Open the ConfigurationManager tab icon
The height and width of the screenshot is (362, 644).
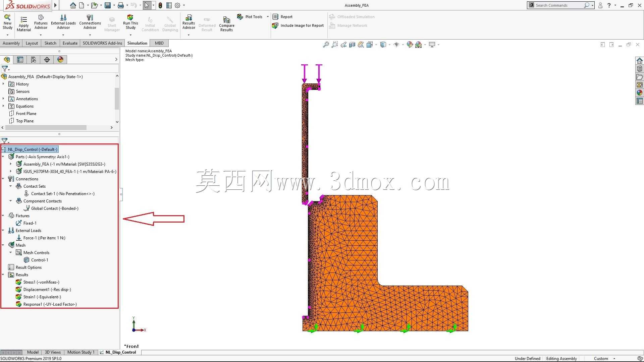coord(33,60)
